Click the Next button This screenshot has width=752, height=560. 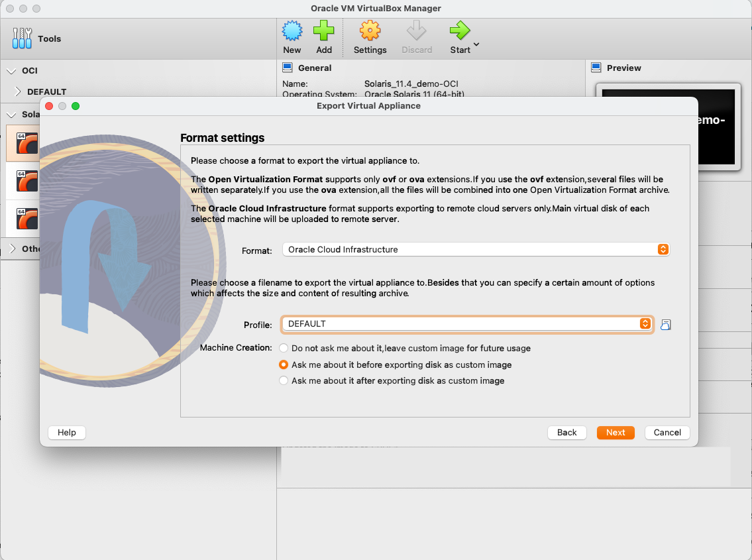point(616,432)
